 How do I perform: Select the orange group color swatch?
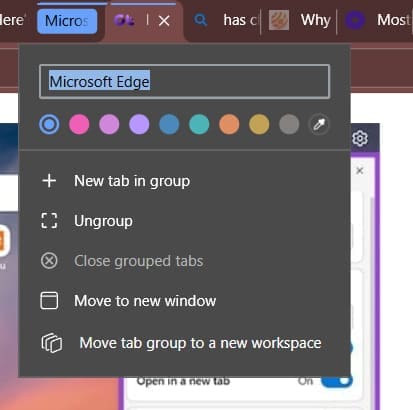pos(229,124)
